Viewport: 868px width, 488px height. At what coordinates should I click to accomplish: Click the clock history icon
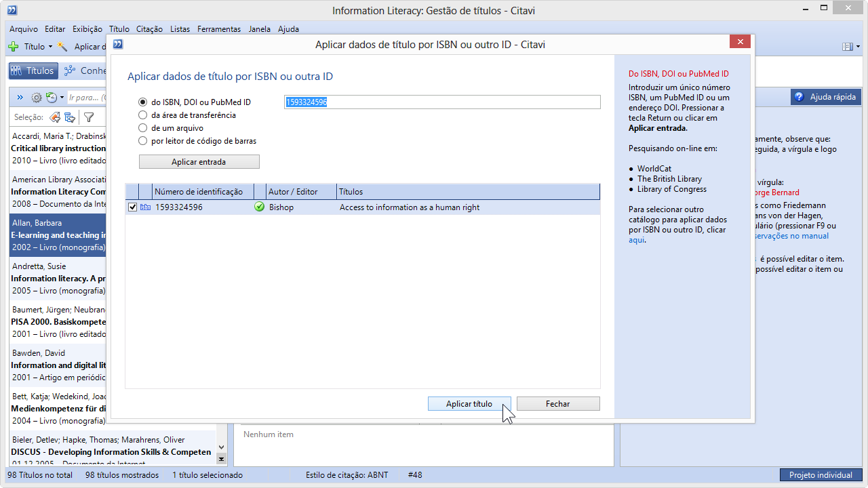52,98
